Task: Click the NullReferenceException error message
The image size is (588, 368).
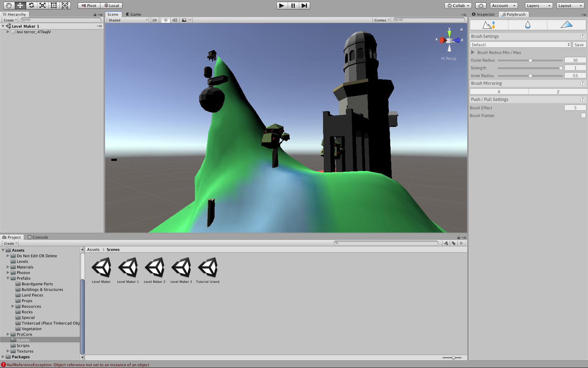Action: [x=78, y=365]
